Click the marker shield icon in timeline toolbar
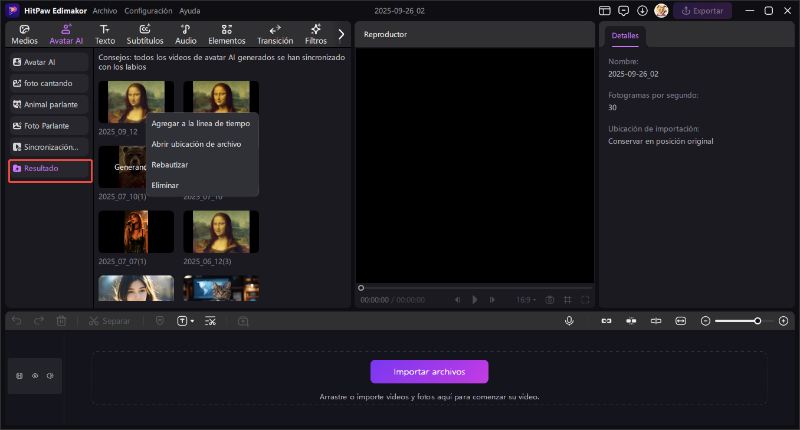Viewport: 800px width, 430px height. pyautogui.click(x=160, y=321)
